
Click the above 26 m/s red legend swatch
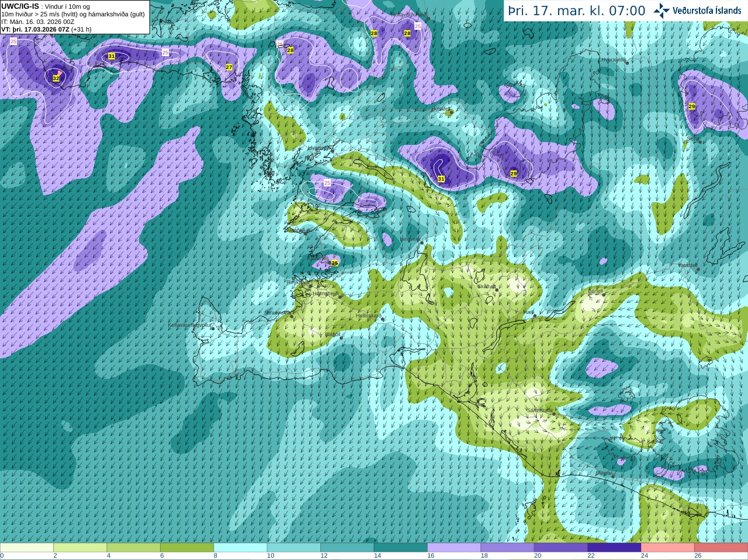721,548
